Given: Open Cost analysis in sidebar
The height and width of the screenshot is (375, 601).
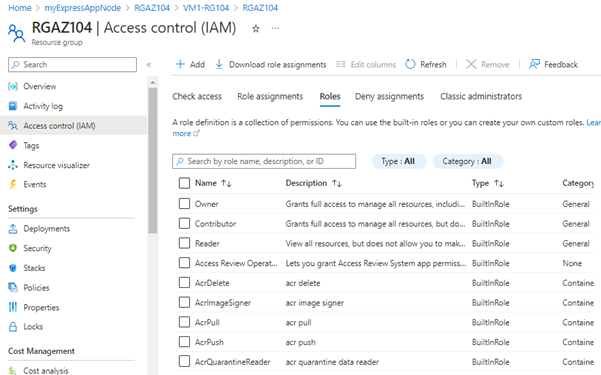Looking at the screenshot, I should click(46, 370).
